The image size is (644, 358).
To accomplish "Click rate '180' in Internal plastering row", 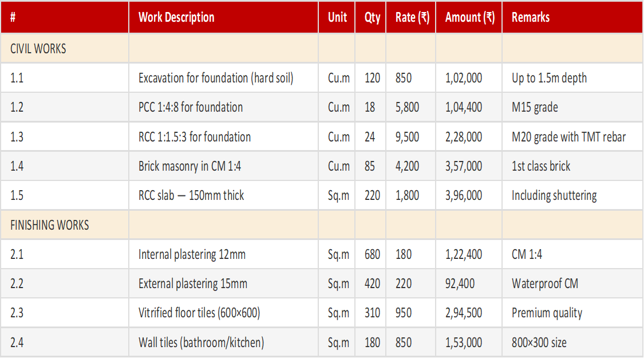I will (404, 254).
